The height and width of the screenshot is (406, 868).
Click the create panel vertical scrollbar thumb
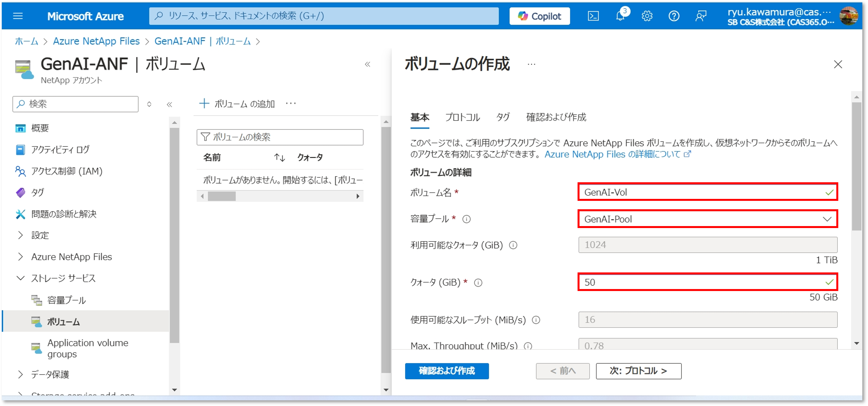click(x=856, y=166)
